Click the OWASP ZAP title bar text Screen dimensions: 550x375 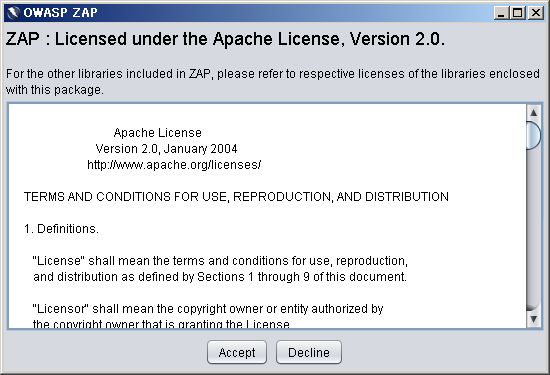click(x=60, y=13)
